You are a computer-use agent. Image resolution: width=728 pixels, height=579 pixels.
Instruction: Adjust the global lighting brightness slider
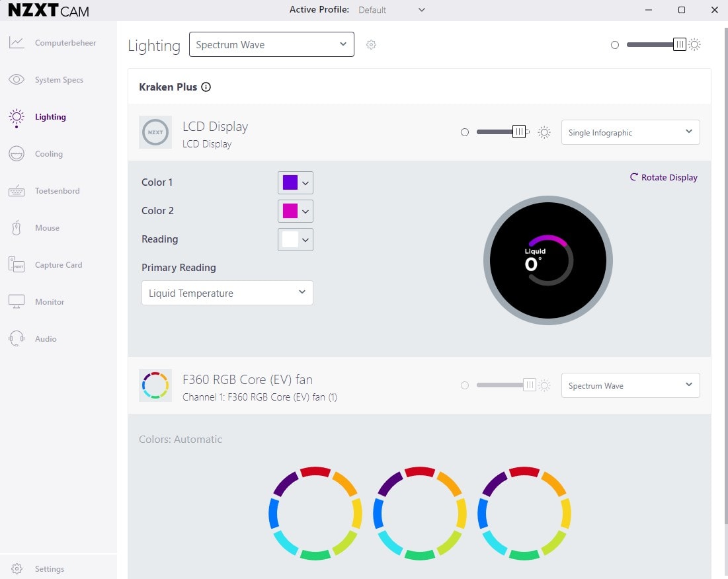click(656, 44)
